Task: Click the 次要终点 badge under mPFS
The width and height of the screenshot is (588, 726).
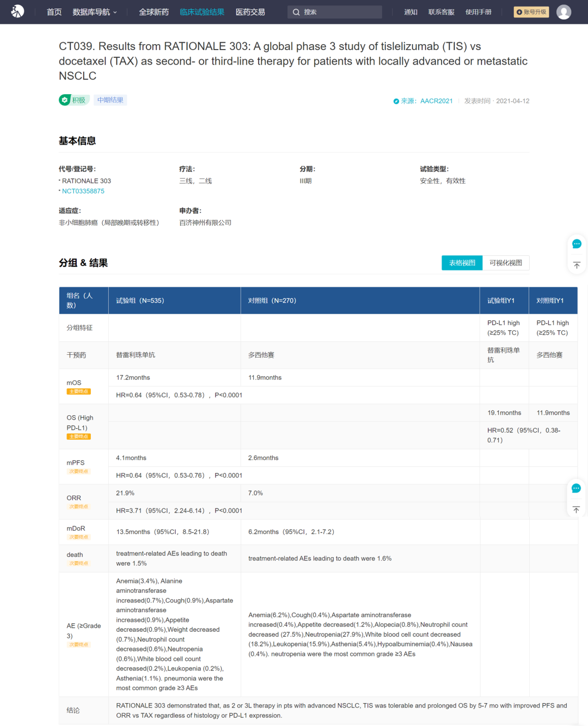Action: [x=79, y=471]
